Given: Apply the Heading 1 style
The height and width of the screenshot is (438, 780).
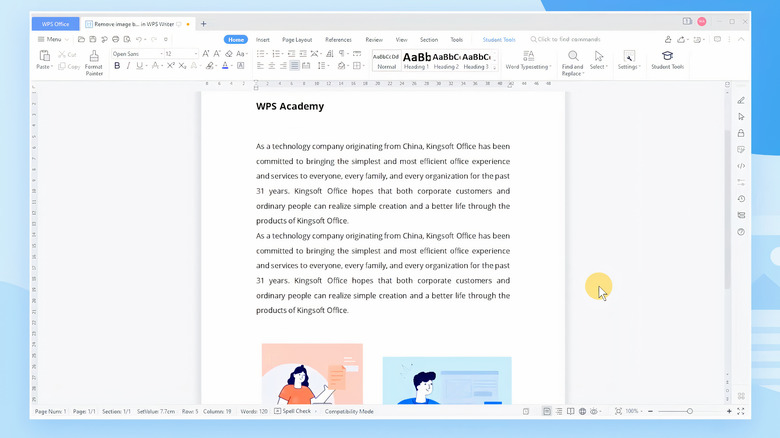Looking at the screenshot, I should point(417,60).
